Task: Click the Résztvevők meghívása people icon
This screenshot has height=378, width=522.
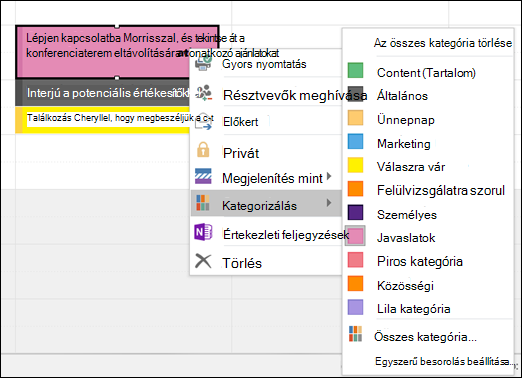Action: click(203, 93)
